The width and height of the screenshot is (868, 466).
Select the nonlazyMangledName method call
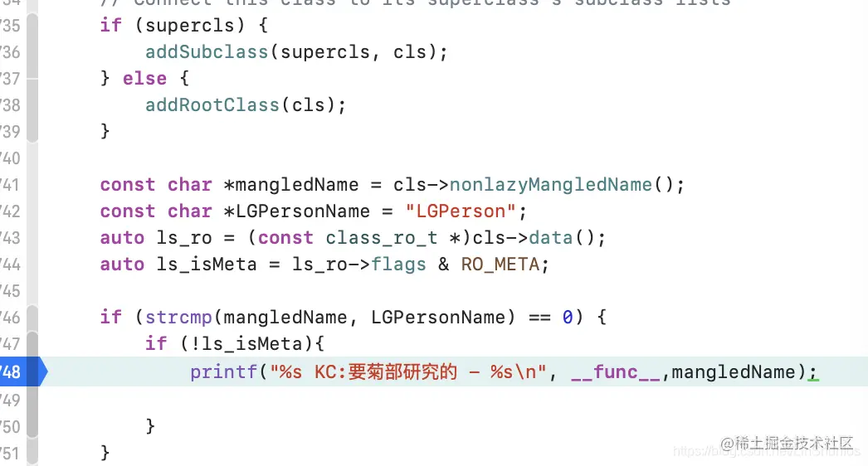point(550,185)
